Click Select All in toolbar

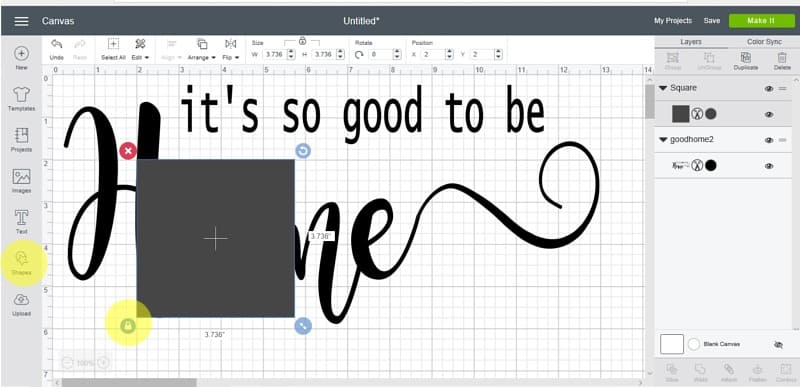(x=113, y=49)
